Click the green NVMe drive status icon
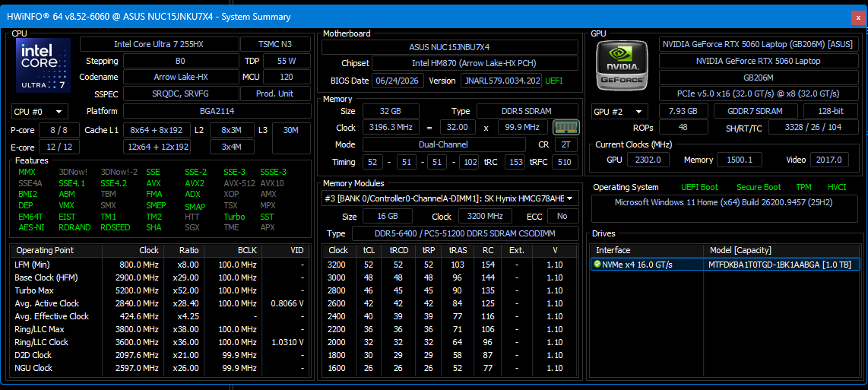Screen dimensions: 868x390 coord(597,265)
